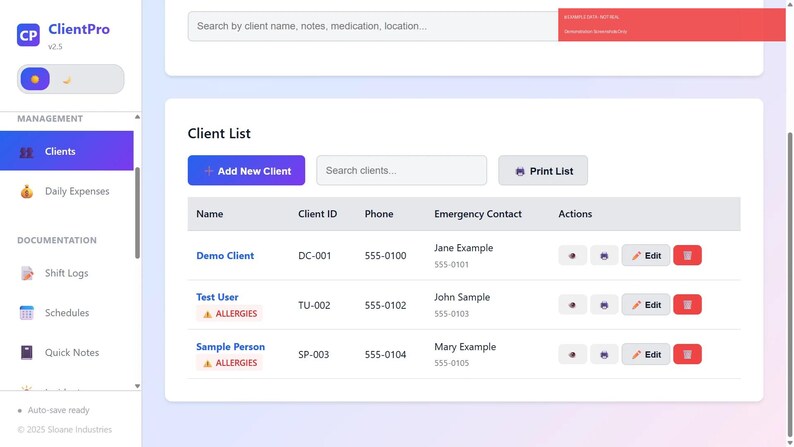Click ALLERGIES warning badge for Sample Person
Viewport: 794px width, 447px height.
229,363
